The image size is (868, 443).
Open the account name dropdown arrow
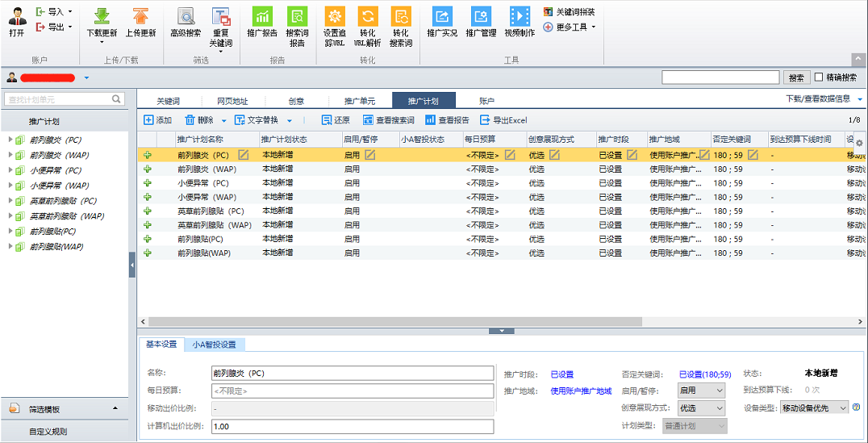tap(86, 78)
